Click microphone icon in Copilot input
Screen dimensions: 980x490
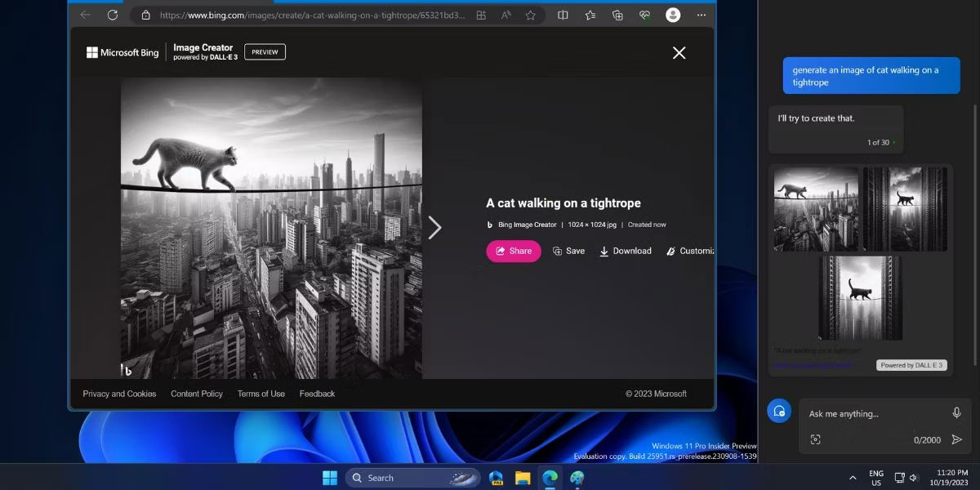point(956,413)
